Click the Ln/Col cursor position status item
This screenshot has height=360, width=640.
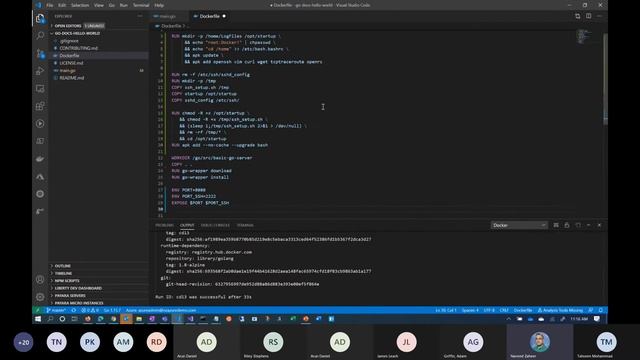pyautogui.click(x=446, y=310)
